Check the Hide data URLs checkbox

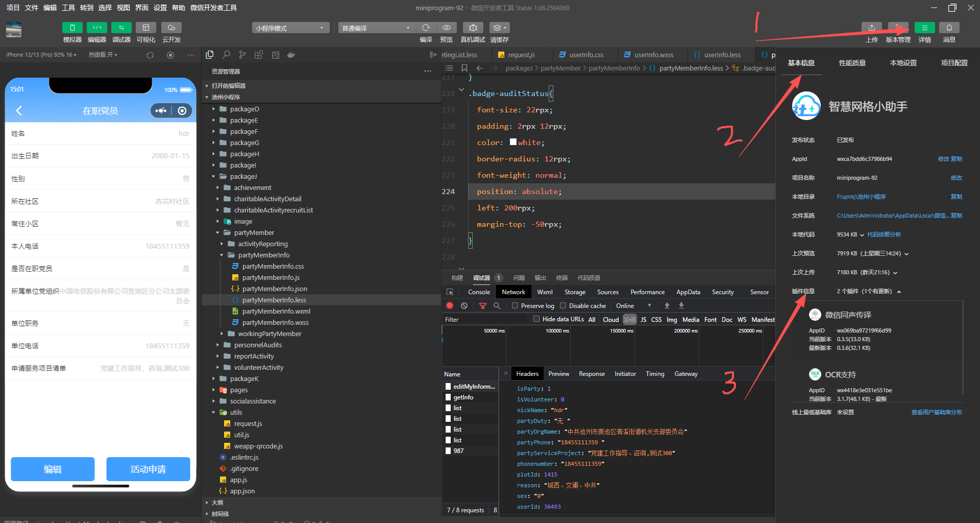[536, 319]
